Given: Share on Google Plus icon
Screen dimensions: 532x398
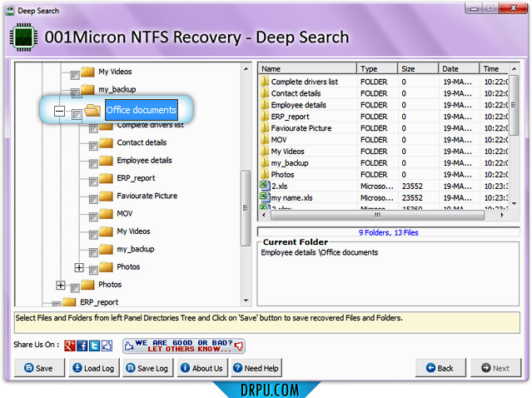Looking at the screenshot, I should click(70, 346).
